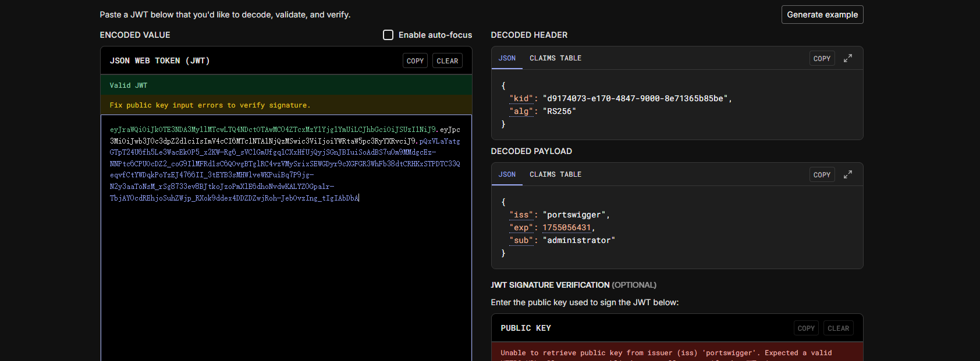Switch header view to Claims Table tab
Image resolution: width=980 pixels, height=361 pixels.
tap(555, 58)
